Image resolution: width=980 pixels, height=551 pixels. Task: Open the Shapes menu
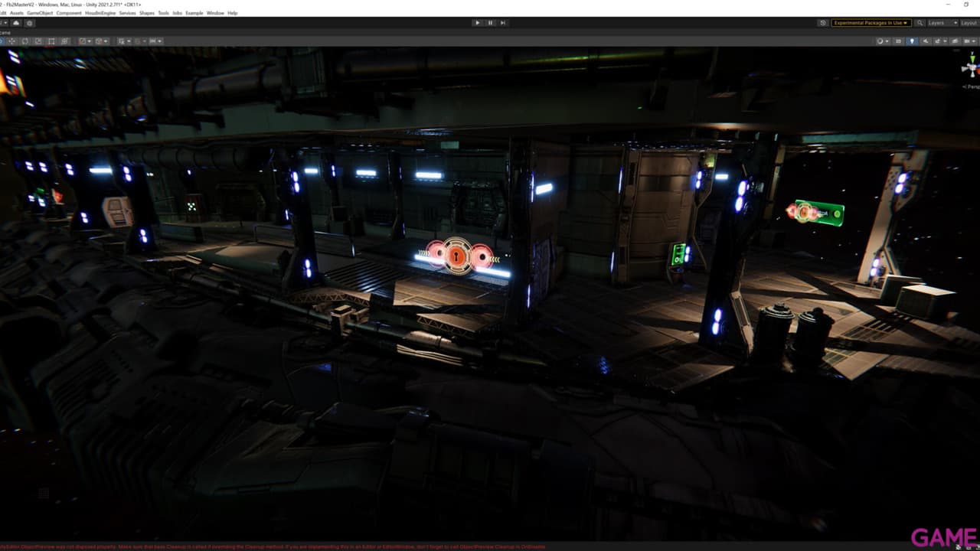[147, 13]
